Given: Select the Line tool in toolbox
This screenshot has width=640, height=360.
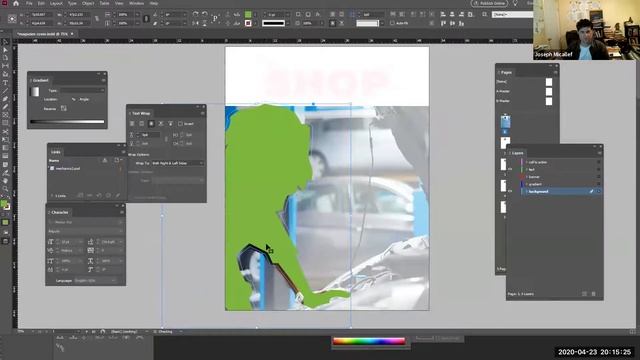Looking at the screenshot, I should point(5,90).
